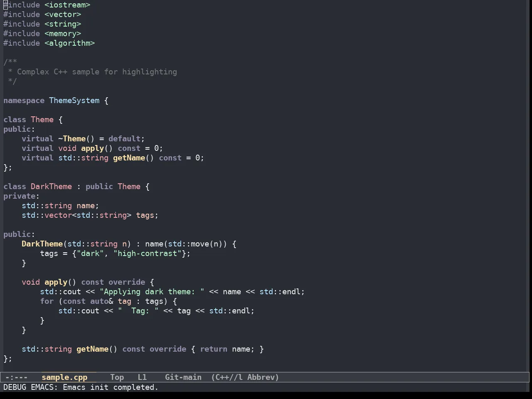Click 'getName' in the 'virtual std::string getName()' line
This screenshot has width=532, height=399.
coord(129,158)
